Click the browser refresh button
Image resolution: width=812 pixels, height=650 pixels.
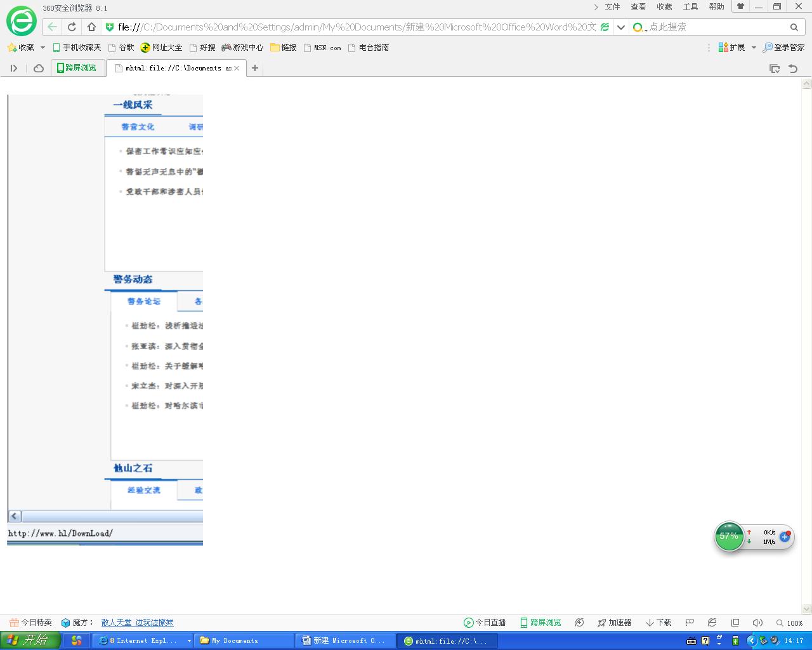pos(72,27)
